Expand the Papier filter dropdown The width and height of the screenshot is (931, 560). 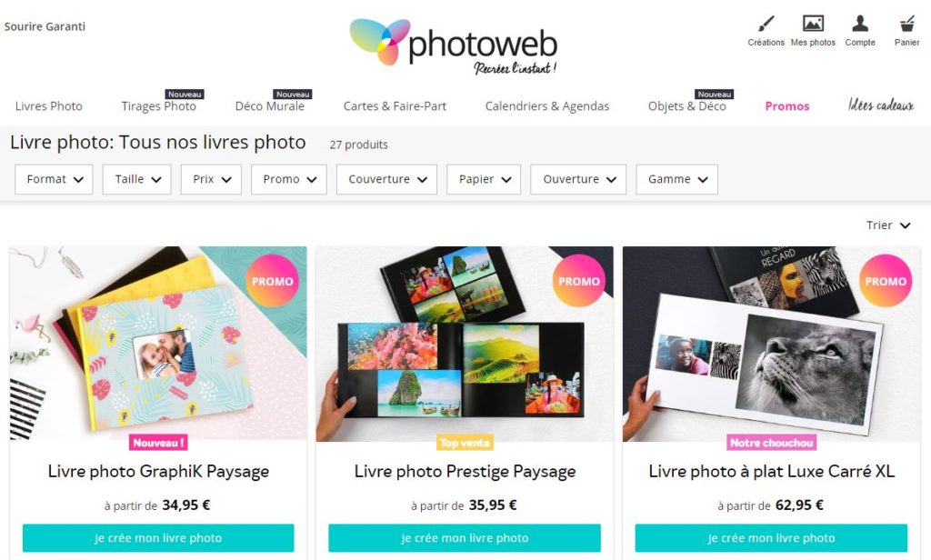[484, 179]
